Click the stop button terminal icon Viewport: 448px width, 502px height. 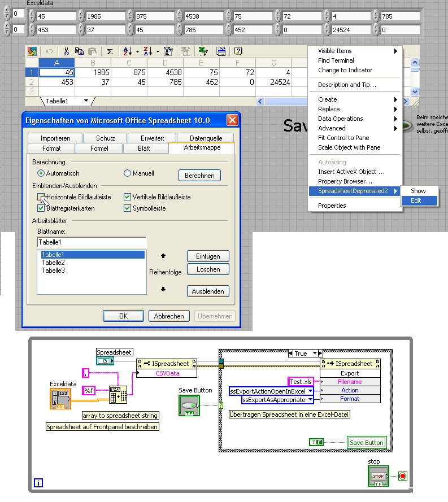(379, 476)
